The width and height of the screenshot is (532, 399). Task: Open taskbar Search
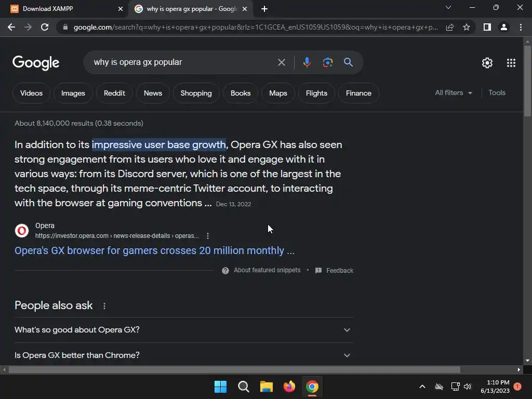pyautogui.click(x=243, y=387)
